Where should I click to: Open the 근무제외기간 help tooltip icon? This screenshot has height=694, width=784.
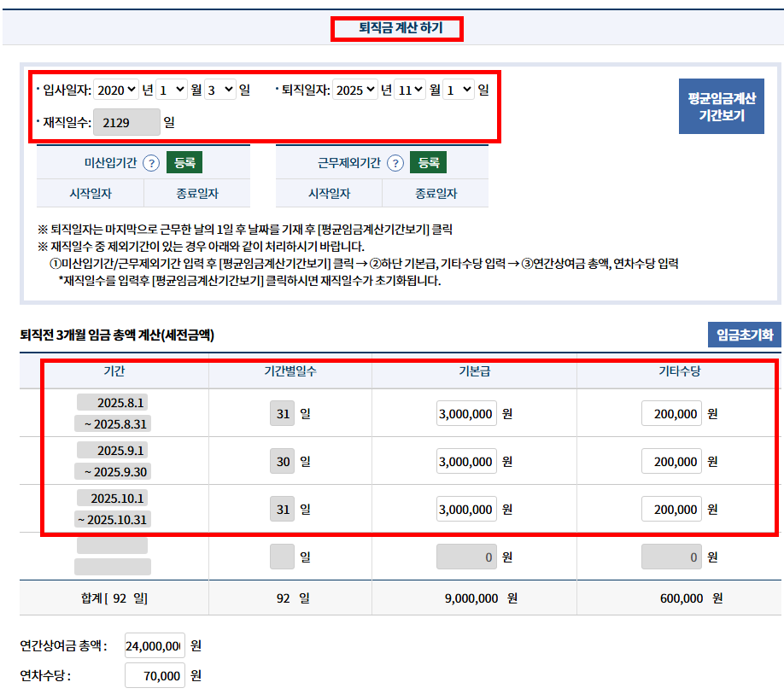(x=394, y=162)
